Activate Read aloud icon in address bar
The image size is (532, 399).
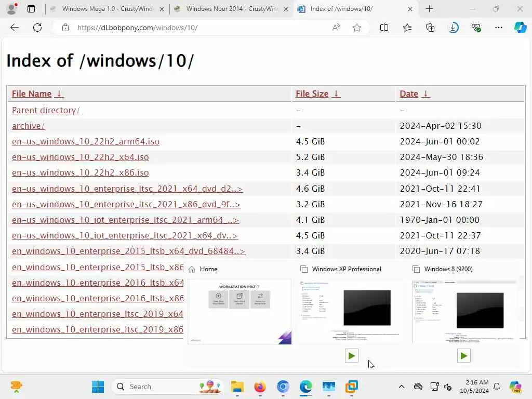[x=336, y=28]
